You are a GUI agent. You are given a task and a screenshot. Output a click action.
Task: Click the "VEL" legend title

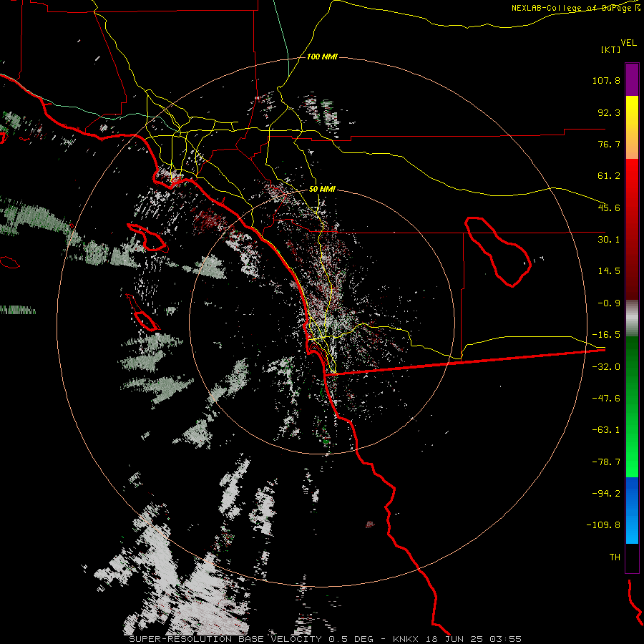point(628,43)
